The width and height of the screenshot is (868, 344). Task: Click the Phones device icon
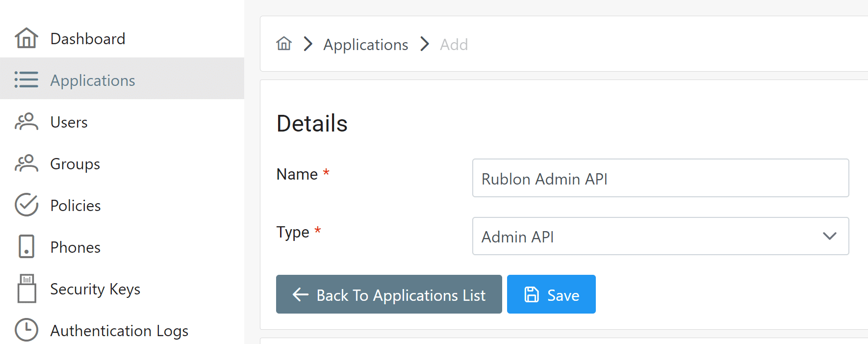coord(26,246)
